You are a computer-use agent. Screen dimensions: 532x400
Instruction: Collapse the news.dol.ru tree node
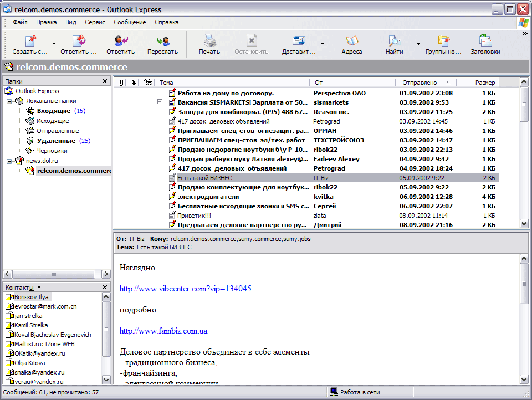click(9, 161)
